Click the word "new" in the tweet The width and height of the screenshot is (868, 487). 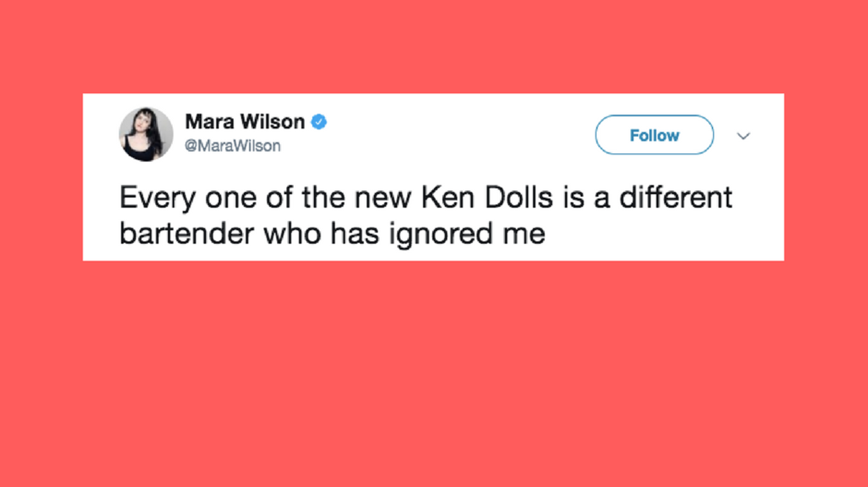pyautogui.click(x=382, y=198)
